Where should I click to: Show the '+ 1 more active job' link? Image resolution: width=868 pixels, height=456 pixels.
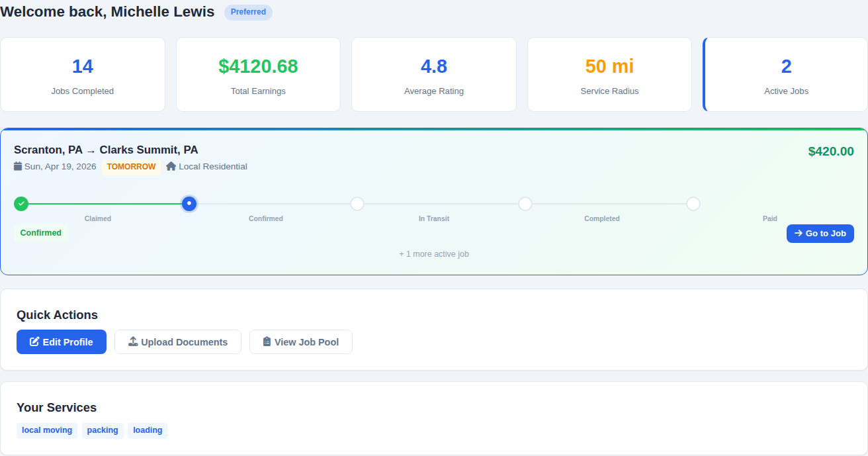434,254
